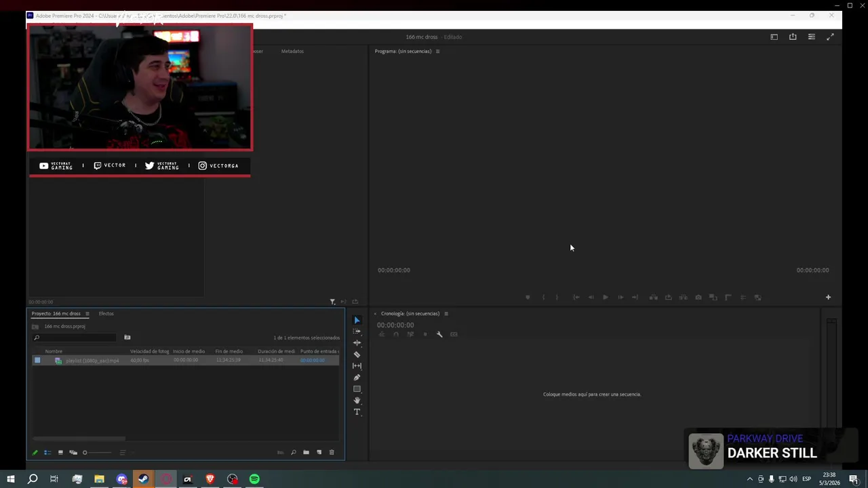Click the Lift button in Program monitor

pos(653,298)
